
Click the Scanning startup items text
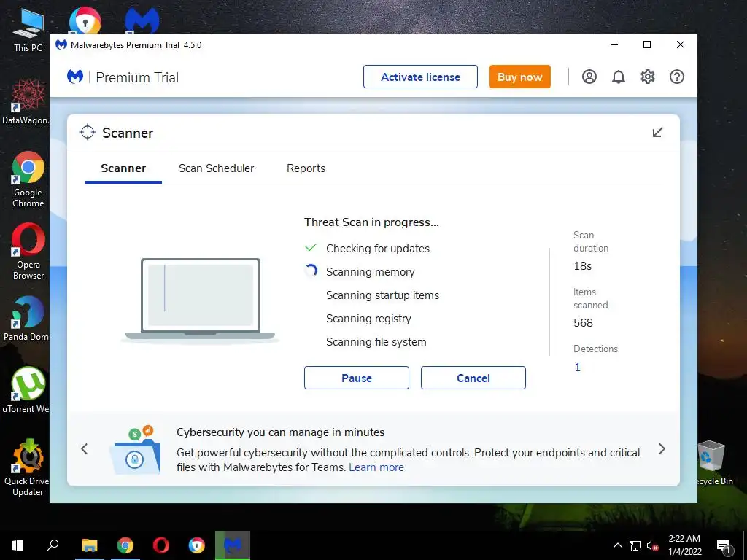point(382,295)
